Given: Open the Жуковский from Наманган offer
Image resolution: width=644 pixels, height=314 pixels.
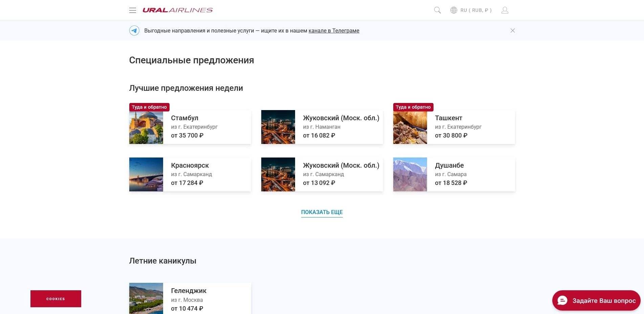Looking at the screenshot, I should [x=321, y=127].
